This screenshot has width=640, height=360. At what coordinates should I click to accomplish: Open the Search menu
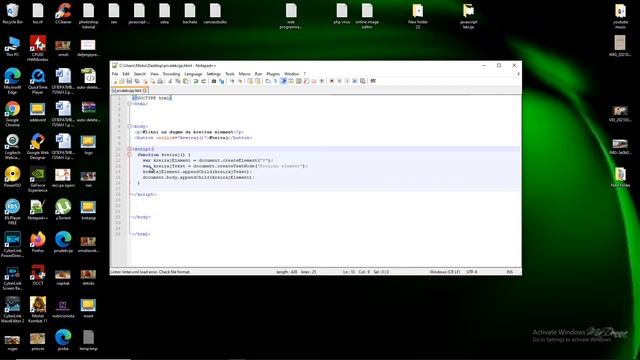coord(140,74)
